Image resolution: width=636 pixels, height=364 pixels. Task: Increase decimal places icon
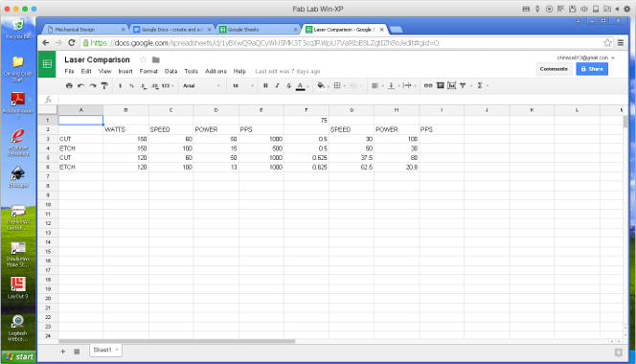[x=154, y=85]
